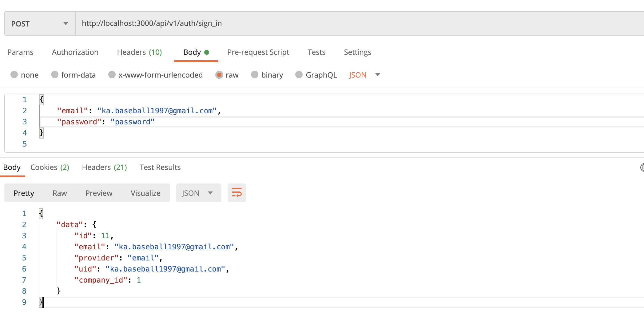The image size is (644, 322).
Task: Switch to the Authorization tab
Action: click(x=75, y=52)
